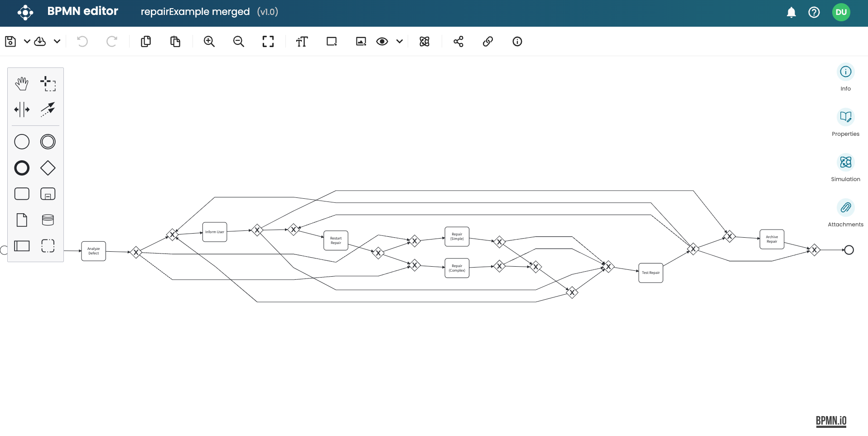
Task: Toggle the eye visibility icon
Action: coord(382,42)
